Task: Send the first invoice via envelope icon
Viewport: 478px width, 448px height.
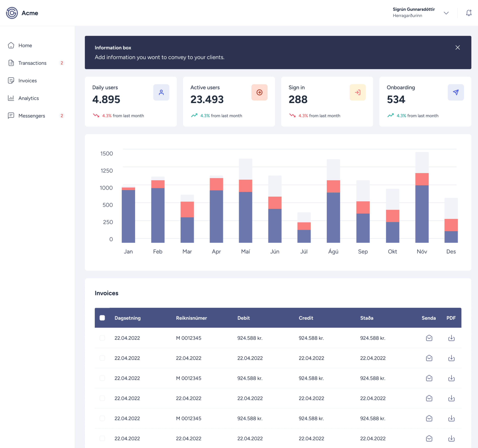Action: (x=429, y=338)
